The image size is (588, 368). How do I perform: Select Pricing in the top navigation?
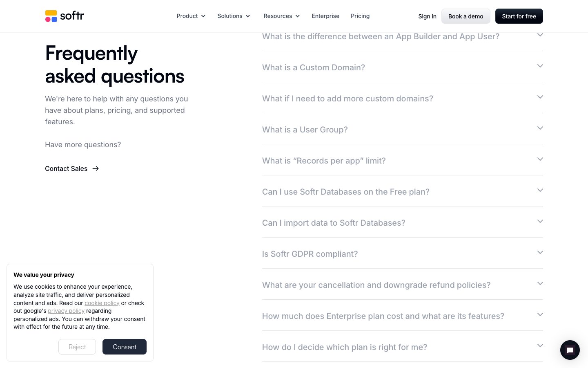[360, 16]
